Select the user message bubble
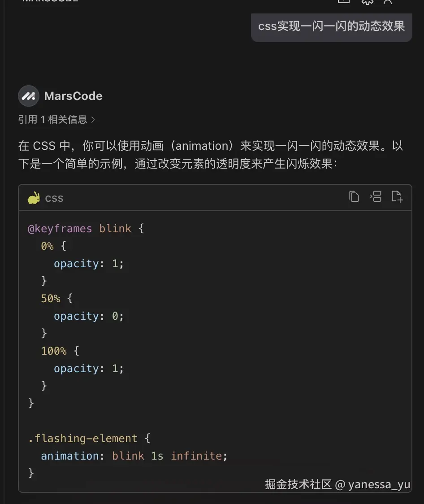This screenshot has height=504, width=424. point(331,26)
